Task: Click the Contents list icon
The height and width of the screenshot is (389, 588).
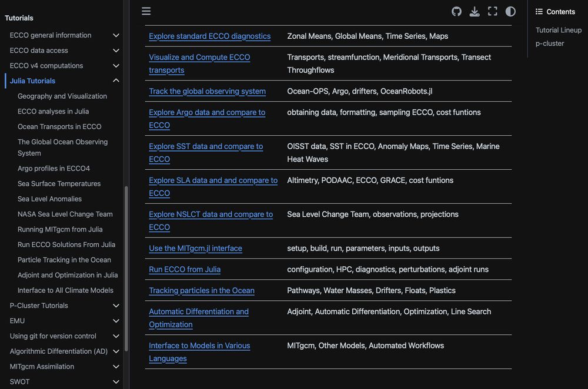Action: tap(539, 11)
